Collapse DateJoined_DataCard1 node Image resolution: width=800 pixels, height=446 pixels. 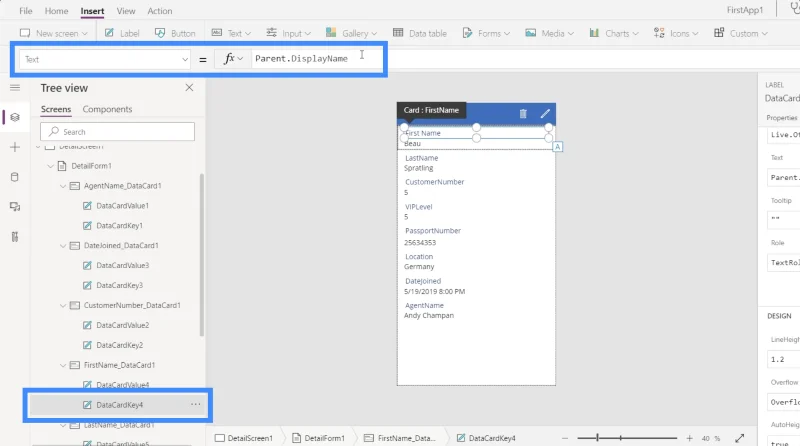tap(63, 245)
